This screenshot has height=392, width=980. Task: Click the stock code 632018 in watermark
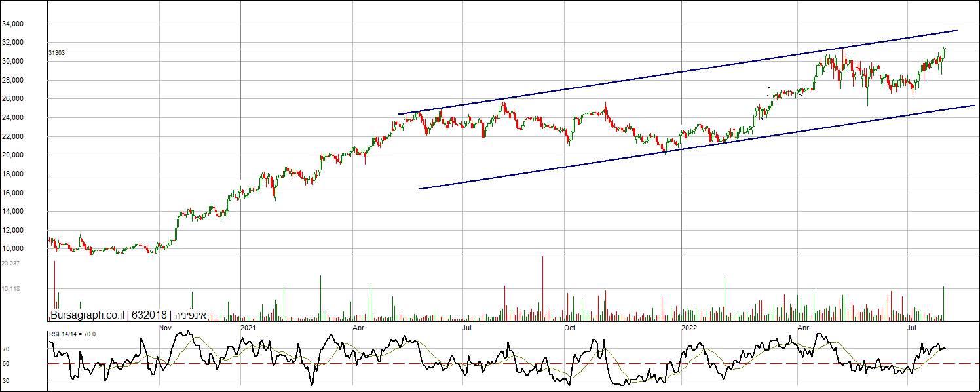(149, 315)
